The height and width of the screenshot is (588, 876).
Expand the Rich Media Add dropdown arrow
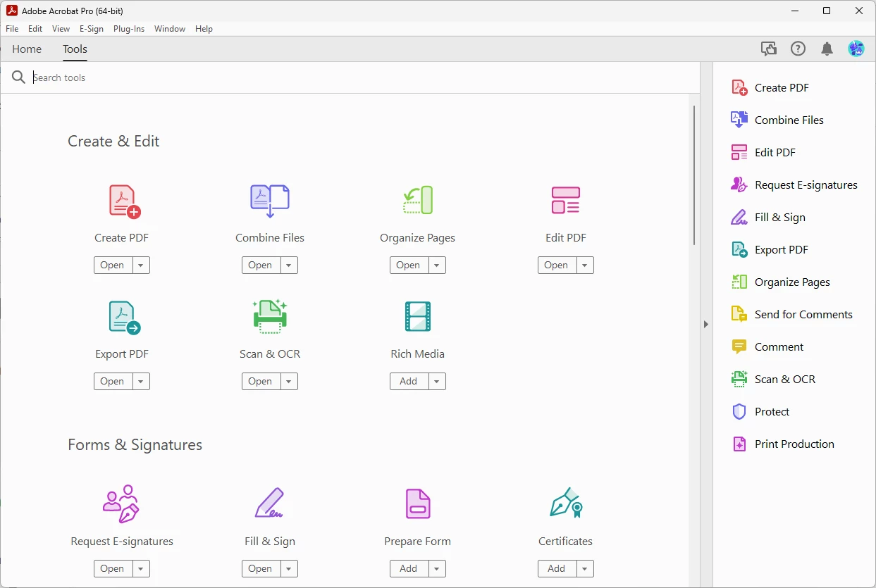click(x=437, y=382)
